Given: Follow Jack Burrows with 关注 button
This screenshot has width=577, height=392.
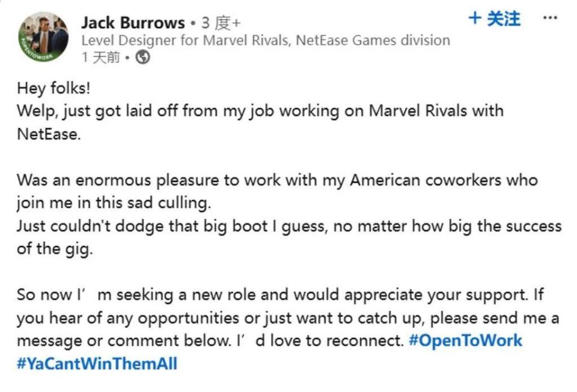Looking at the screenshot, I should pos(502,19).
